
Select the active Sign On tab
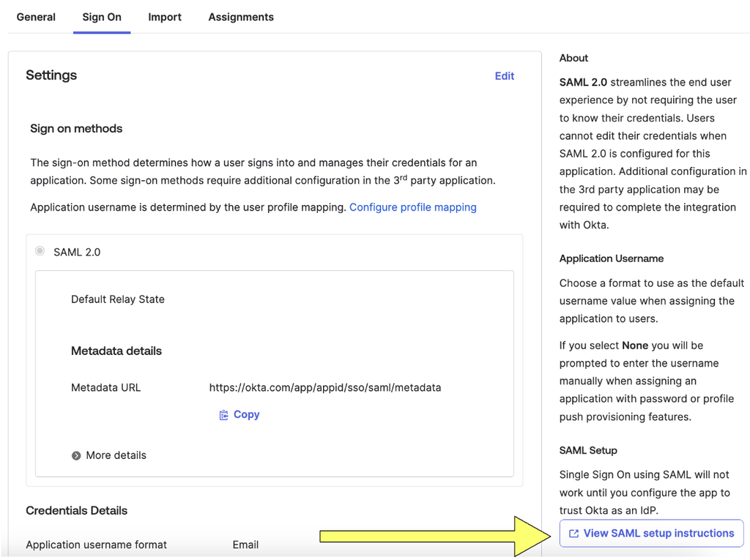pyautogui.click(x=101, y=17)
